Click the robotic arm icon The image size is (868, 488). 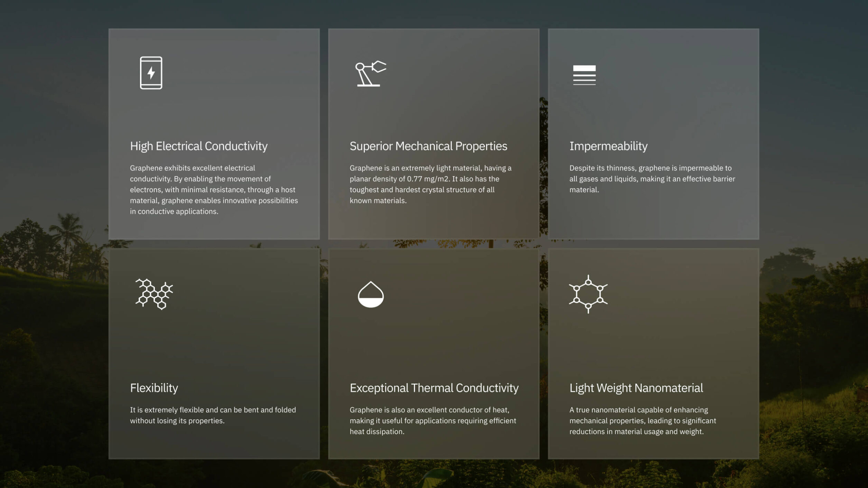click(x=370, y=73)
